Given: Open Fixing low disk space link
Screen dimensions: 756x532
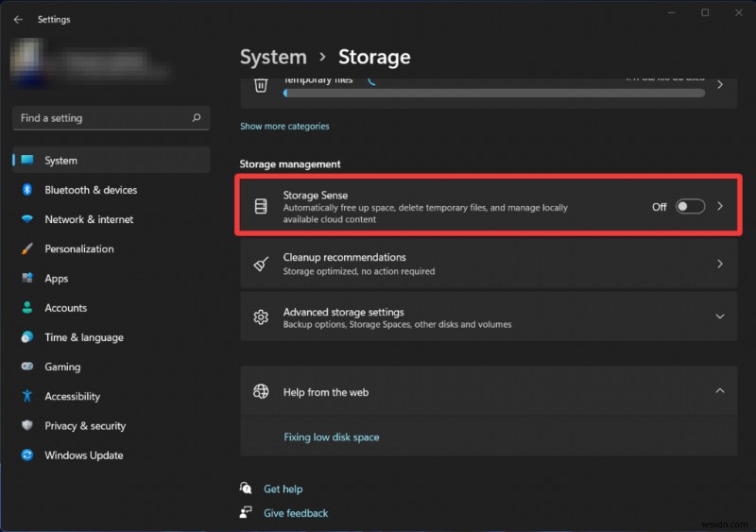Looking at the screenshot, I should click(x=332, y=437).
